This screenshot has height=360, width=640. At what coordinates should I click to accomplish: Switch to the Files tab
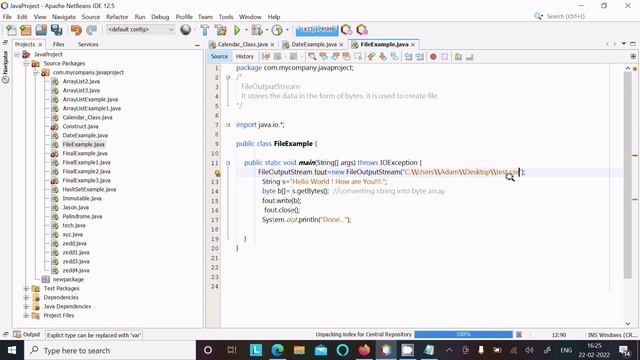pyautogui.click(x=58, y=44)
